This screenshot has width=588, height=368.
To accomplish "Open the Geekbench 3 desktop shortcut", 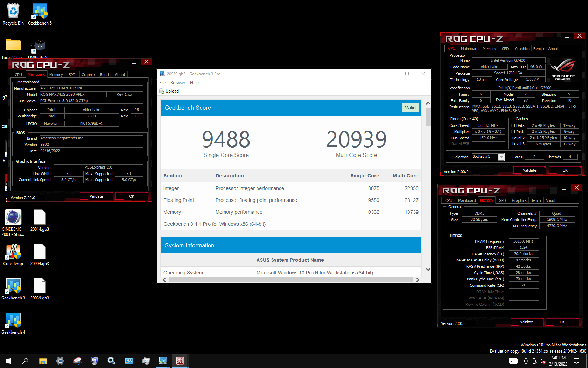I will click(13, 289).
